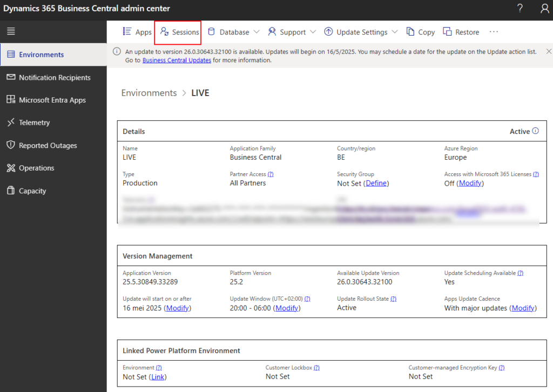Click the LIVE breadcrumb title
Image resolution: width=553 pixels, height=392 pixels.
click(x=200, y=93)
